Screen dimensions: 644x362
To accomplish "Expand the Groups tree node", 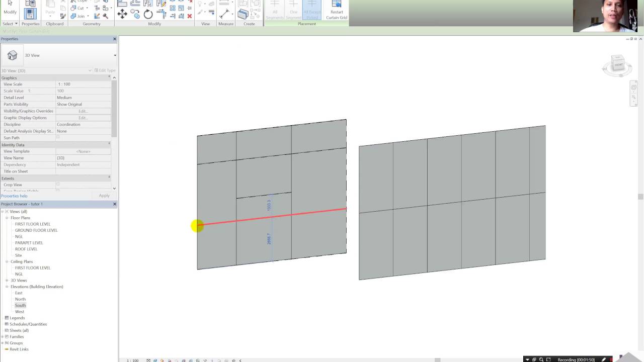I will click(x=3, y=343).
